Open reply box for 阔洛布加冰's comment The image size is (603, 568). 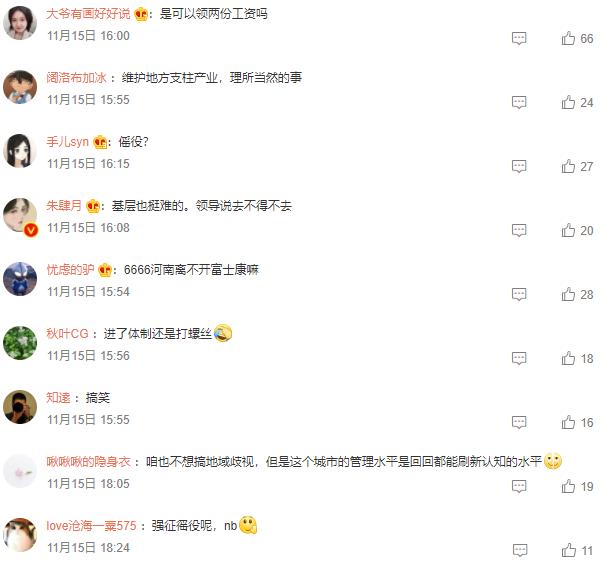(519, 102)
